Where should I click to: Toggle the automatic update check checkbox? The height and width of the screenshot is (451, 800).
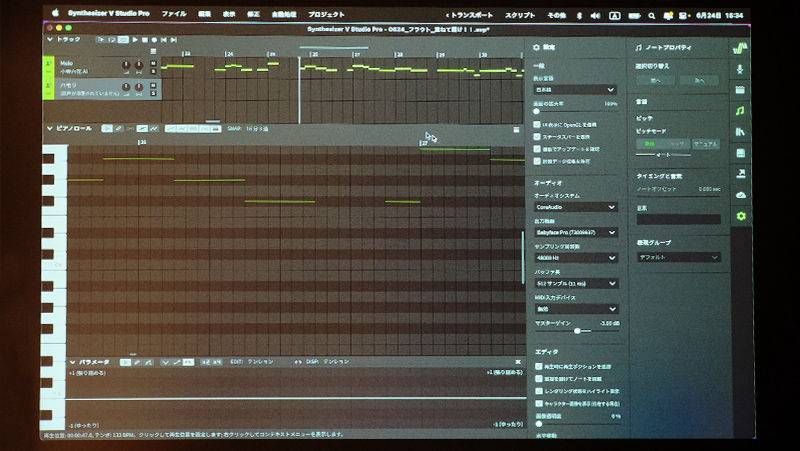(x=538, y=148)
